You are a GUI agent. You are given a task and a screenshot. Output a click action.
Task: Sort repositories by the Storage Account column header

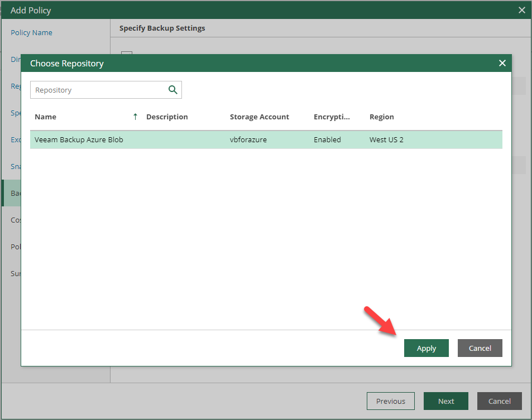click(x=259, y=117)
